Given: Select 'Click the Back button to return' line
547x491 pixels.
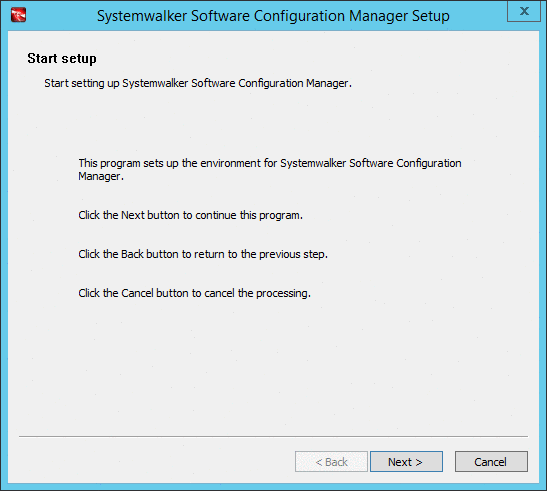Looking at the screenshot, I should tap(203, 254).
